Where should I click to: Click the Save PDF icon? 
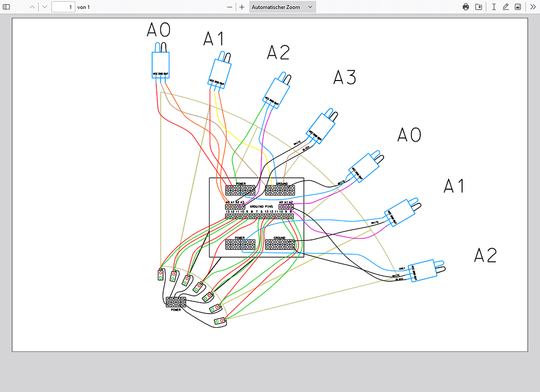point(479,7)
